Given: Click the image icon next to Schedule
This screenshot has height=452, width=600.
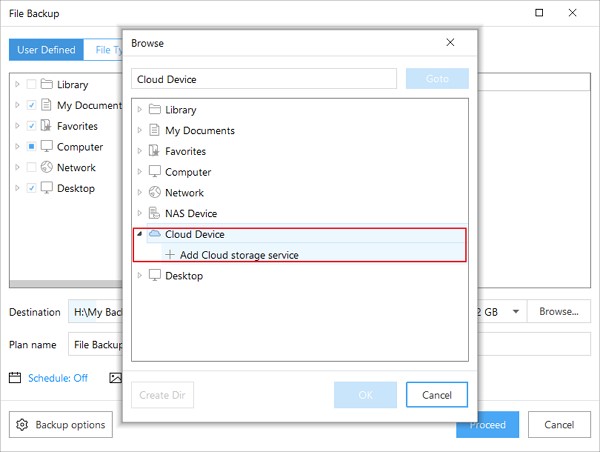Looking at the screenshot, I should (x=115, y=378).
